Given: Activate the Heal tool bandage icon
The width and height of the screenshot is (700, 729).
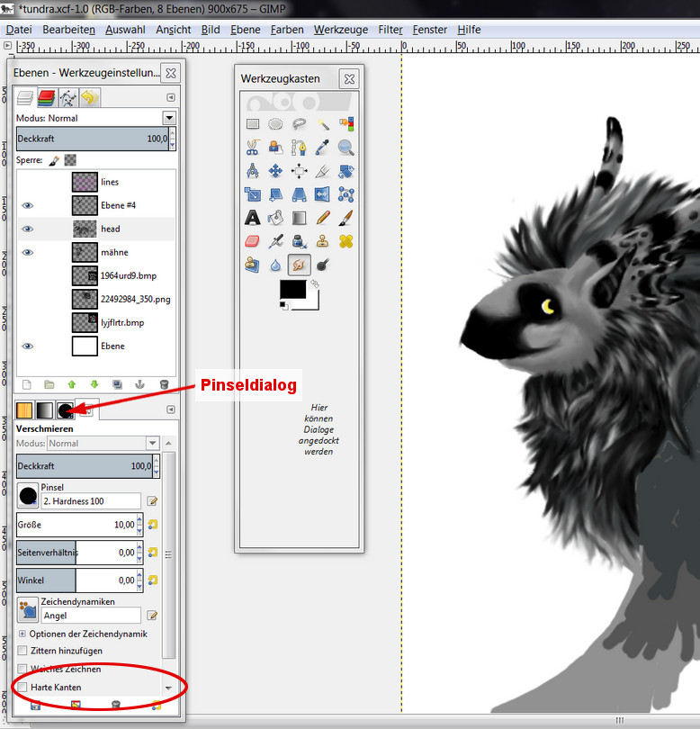Looking at the screenshot, I should (346, 241).
